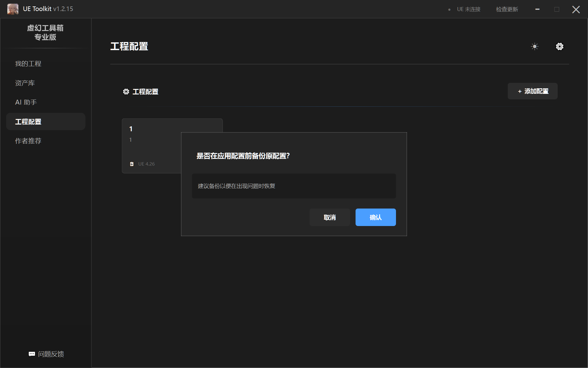Cancel the dialog with 取消
The width and height of the screenshot is (588, 368).
[330, 217]
